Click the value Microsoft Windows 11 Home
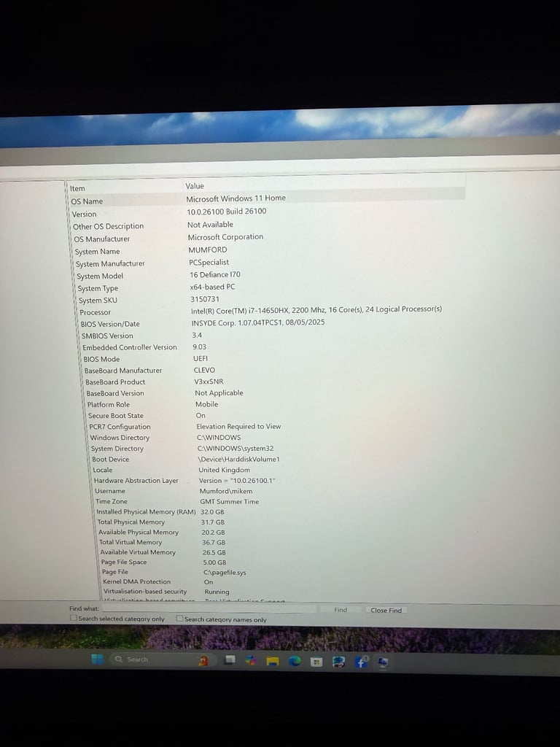The width and height of the screenshot is (560, 747). [236, 198]
